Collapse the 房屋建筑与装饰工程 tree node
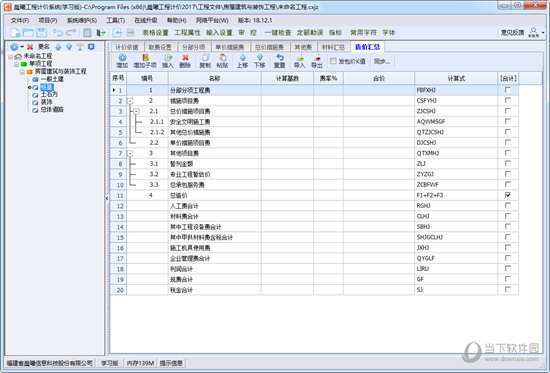This screenshot has height=373, width=550. click(22, 72)
